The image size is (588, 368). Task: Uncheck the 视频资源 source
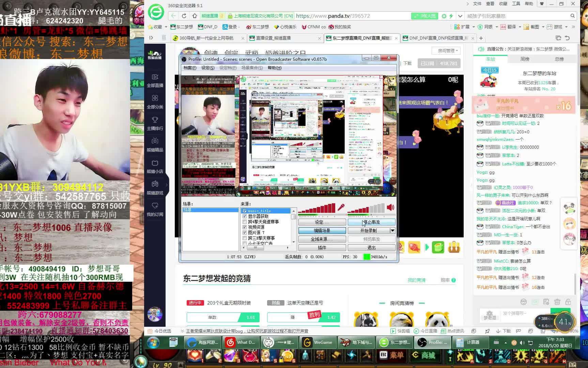point(244,227)
